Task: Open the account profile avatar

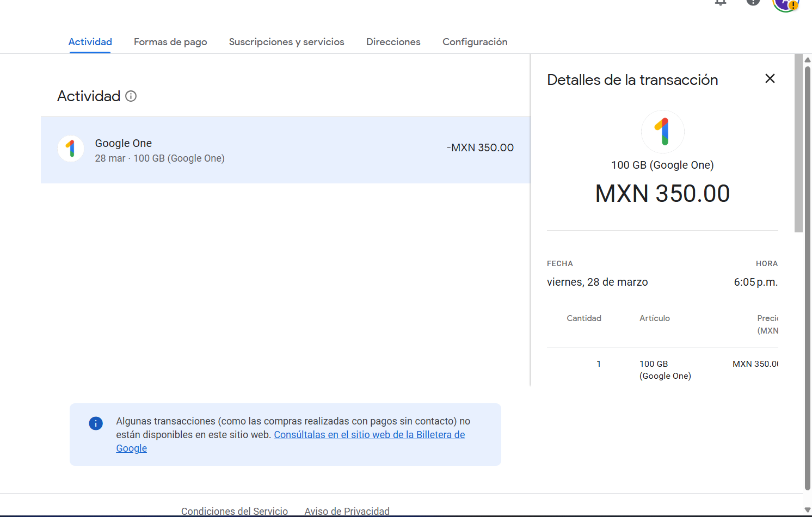Action: tap(785, 4)
